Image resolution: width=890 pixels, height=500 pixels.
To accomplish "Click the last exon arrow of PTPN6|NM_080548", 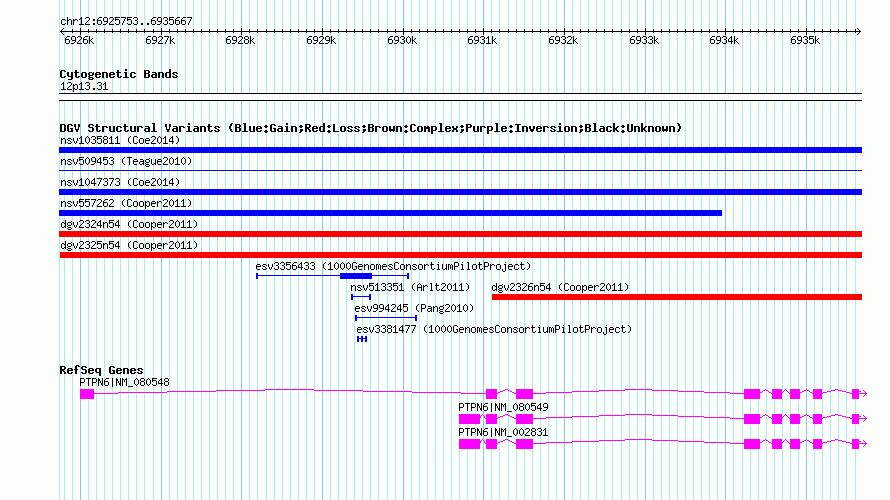I will [859, 394].
